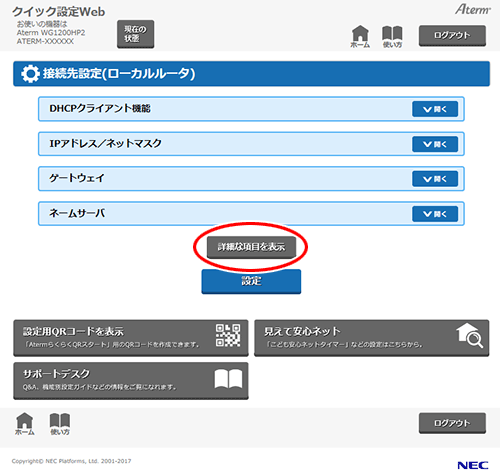Click the NEC logo at the bottom
The image size is (500, 475).
473,465
